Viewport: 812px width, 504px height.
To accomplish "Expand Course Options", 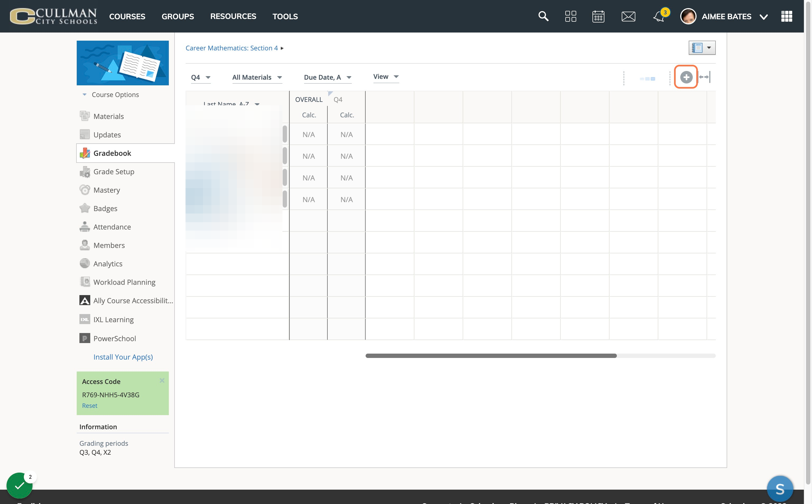I will pos(111,95).
